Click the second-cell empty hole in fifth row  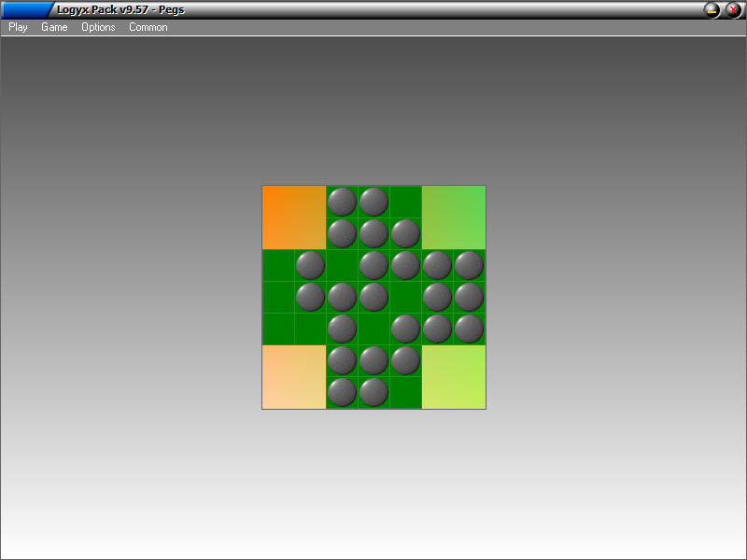310,329
